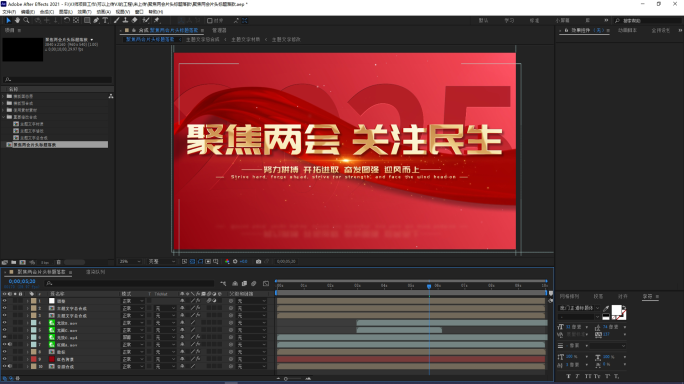Toggle the lock switch of layer 3
The height and width of the screenshot is (384, 684).
20,315
